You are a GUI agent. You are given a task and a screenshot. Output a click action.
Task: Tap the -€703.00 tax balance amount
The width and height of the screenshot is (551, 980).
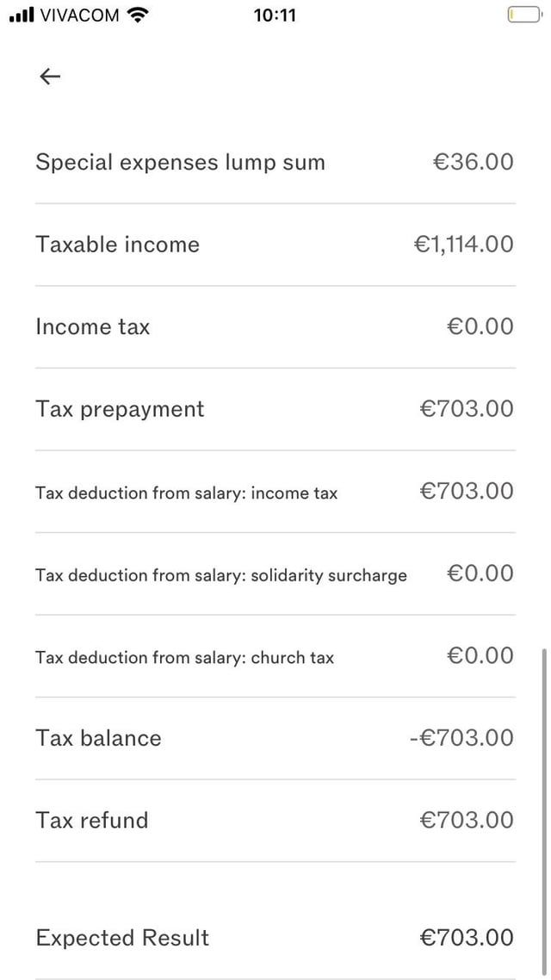click(x=461, y=738)
